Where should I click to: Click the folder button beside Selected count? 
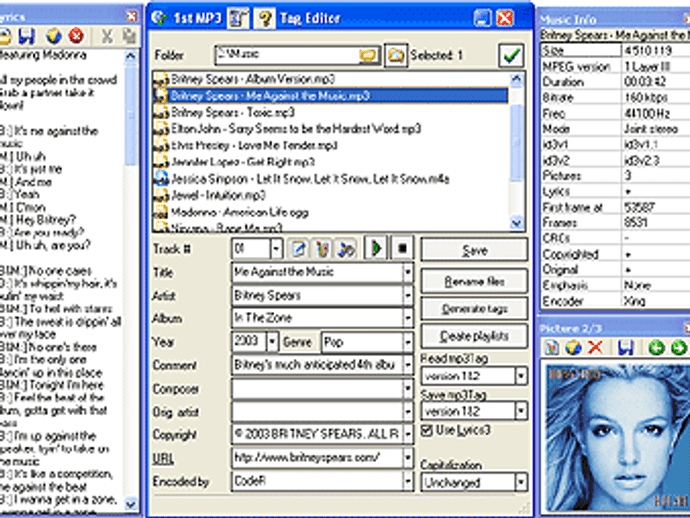tap(396, 55)
